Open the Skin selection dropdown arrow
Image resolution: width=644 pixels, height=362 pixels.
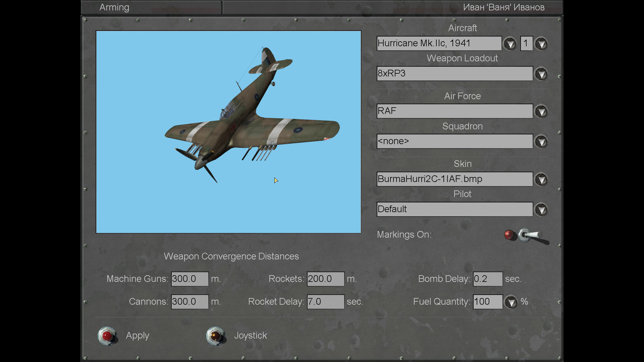[541, 180]
